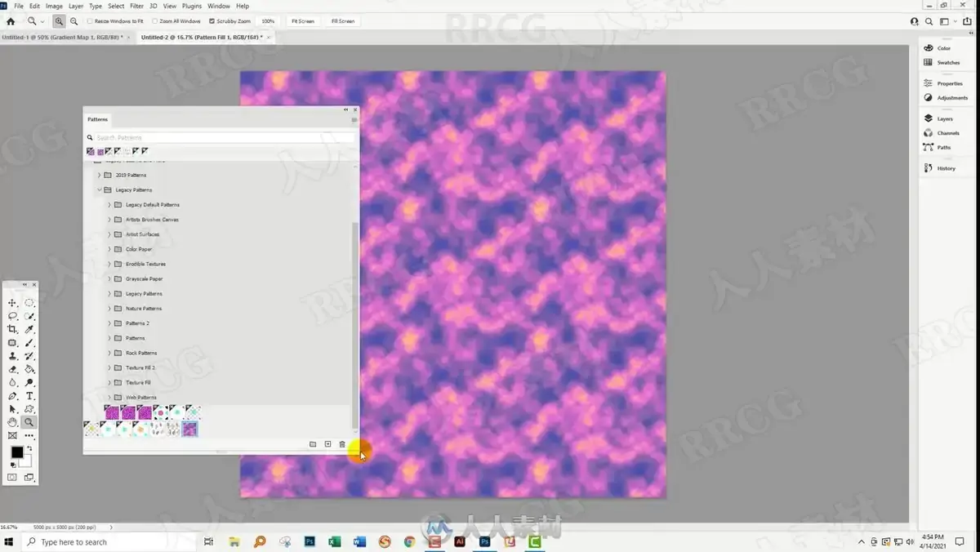
Task: Select the Zoom tool in toolbox
Action: click(x=29, y=422)
